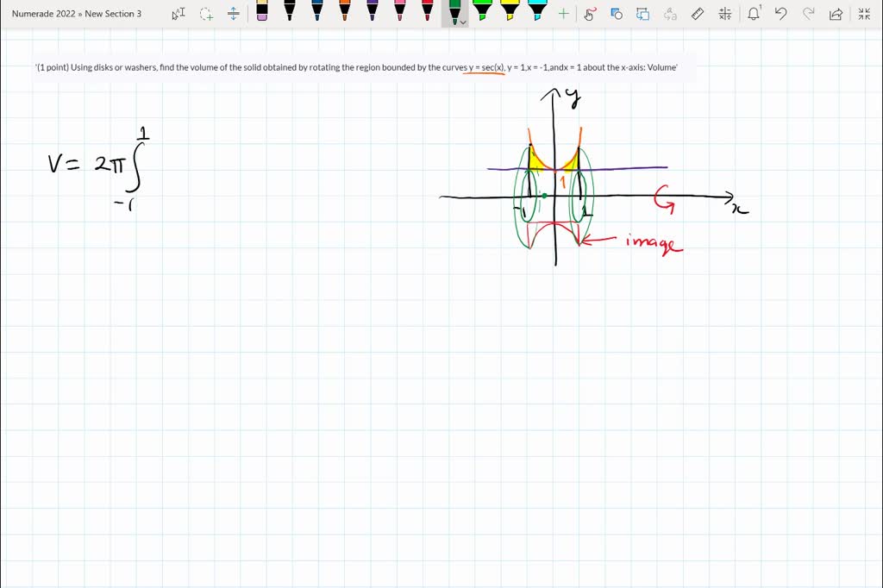Open the Ruler tool
Viewport: 883px width, 588px height.
pyautogui.click(x=697, y=13)
